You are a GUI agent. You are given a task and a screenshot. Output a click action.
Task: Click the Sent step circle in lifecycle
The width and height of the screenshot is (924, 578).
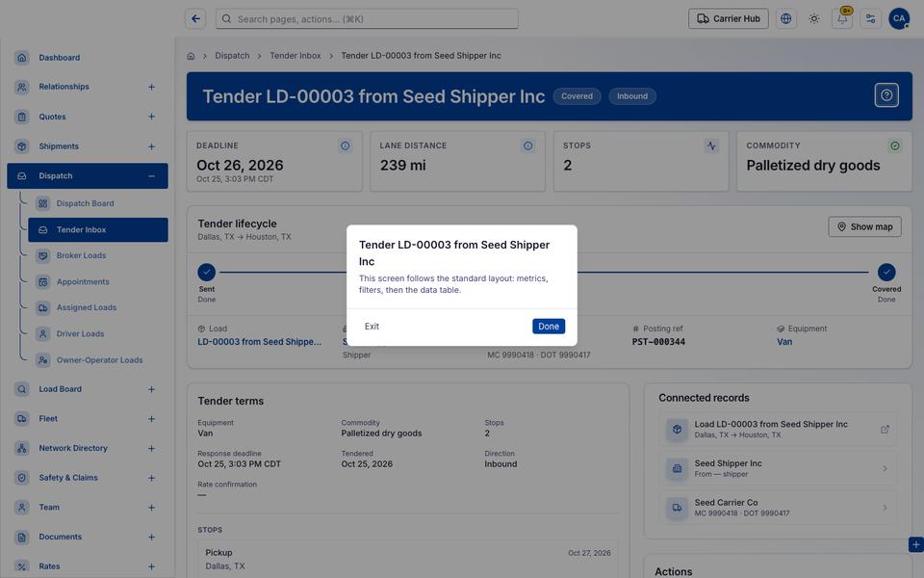pyautogui.click(x=206, y=273)
